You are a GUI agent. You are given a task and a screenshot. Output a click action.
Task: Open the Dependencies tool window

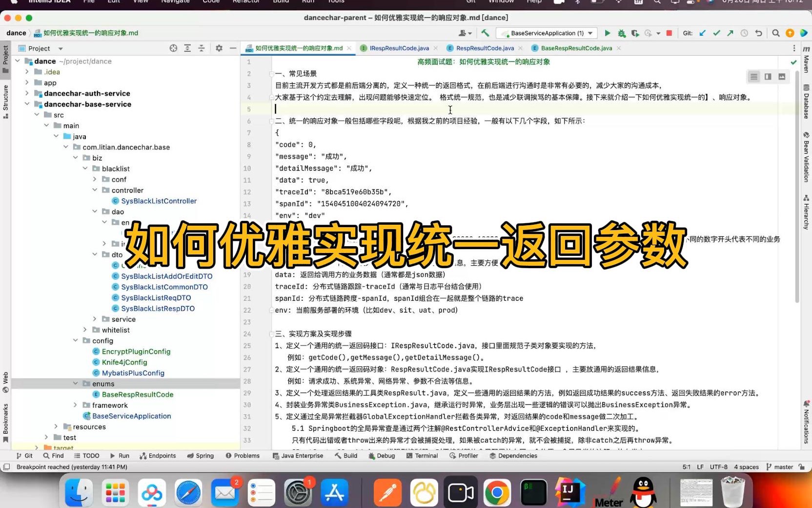coord(513,456)
